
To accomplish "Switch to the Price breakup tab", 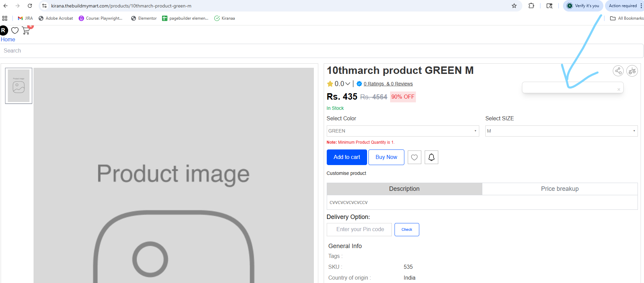I will coord(560,189).
